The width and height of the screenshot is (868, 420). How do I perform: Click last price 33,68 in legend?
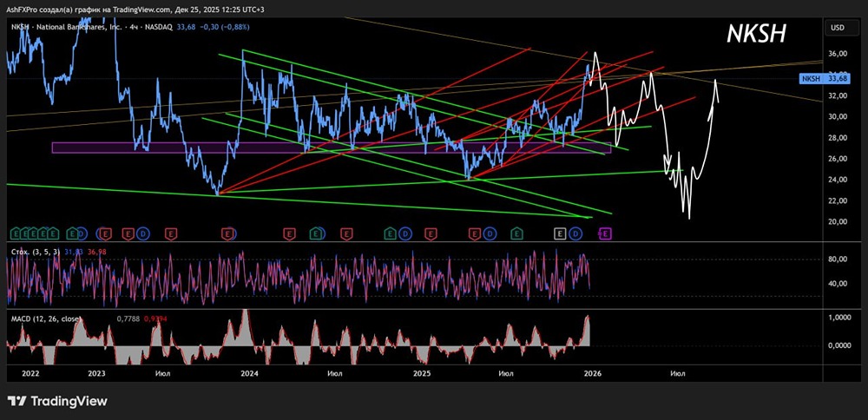(187, 27)
